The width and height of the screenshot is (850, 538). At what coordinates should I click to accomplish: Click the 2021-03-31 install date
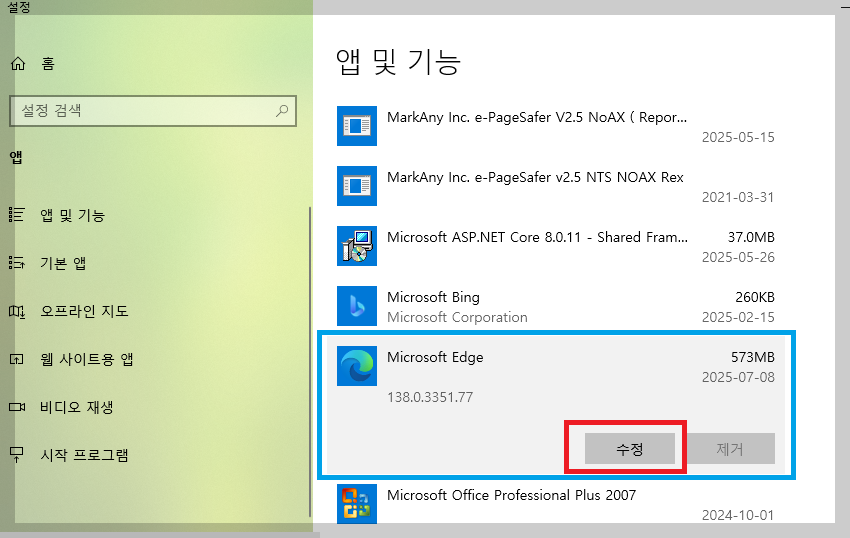coord(738,197)
